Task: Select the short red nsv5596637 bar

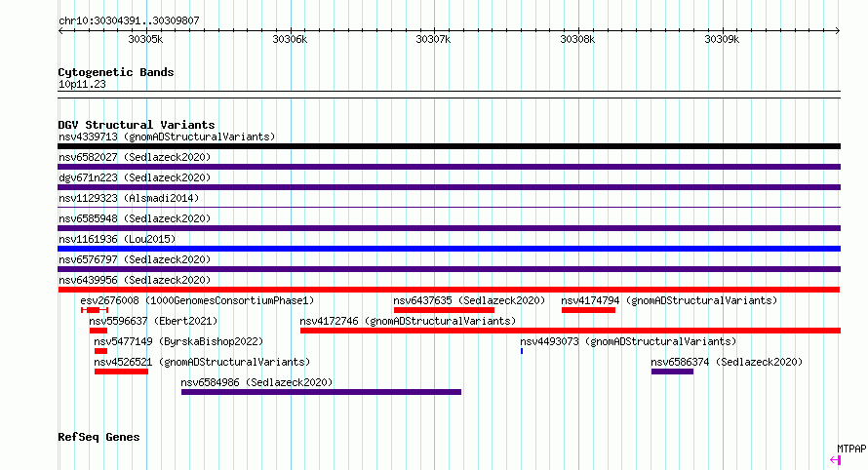Action: pyautogui.click(x=99, y=331)
